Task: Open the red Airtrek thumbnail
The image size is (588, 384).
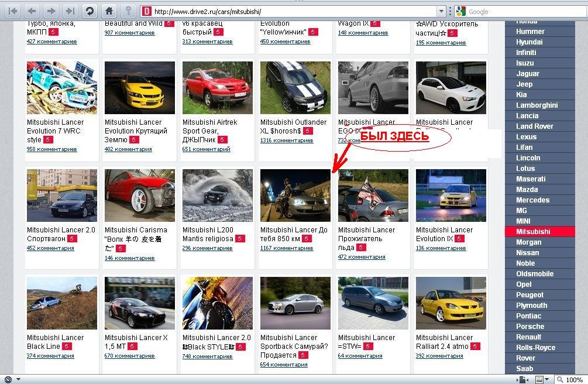Action: pos(218,88)
